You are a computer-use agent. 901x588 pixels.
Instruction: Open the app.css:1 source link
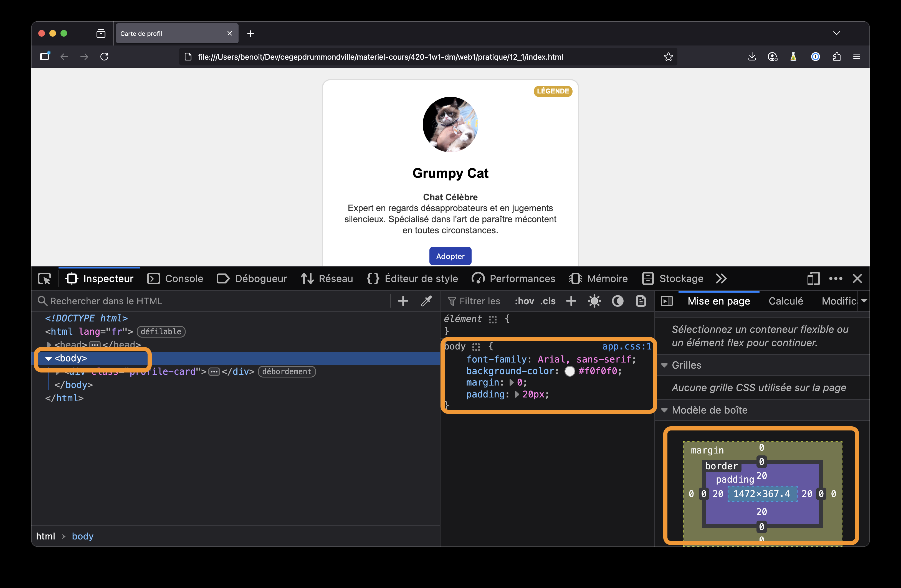tap(627, 346)
